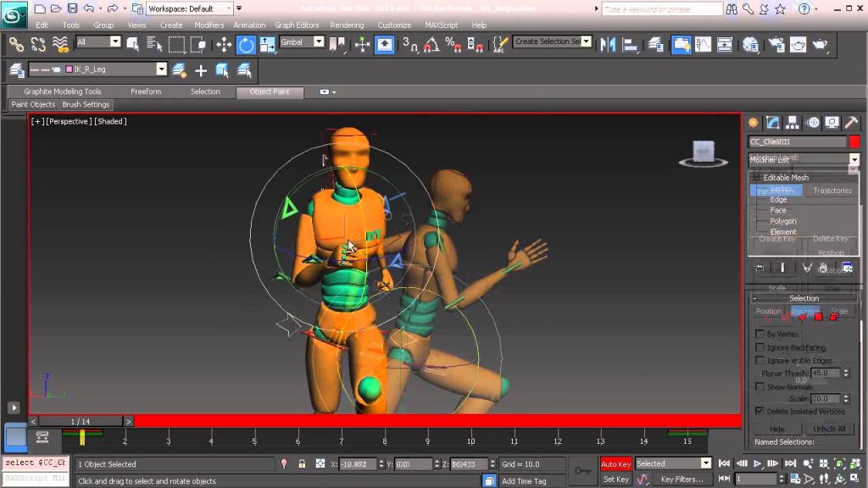Open the Hierarchy command panel tab
The width and height of the screenshot is (868, 488).
point(793,123)
